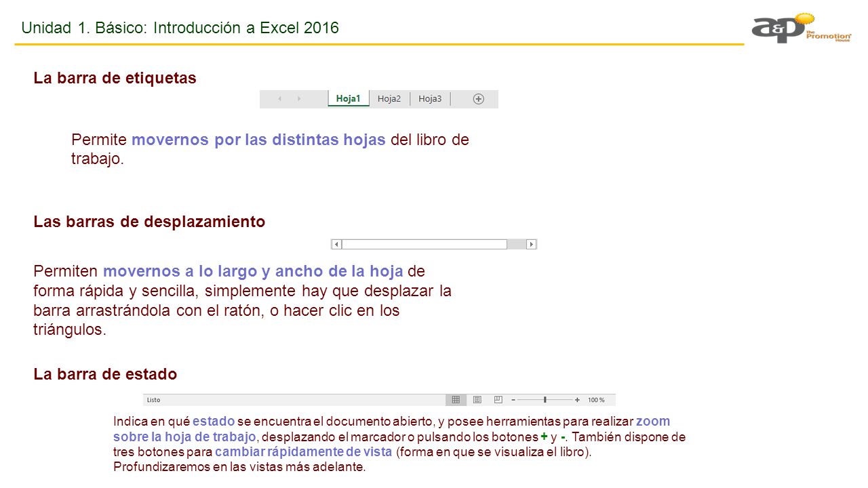Switch to the Hoja2 sheet tab
The width and height of the screenshot is (868, 488).
click(389, 99)
